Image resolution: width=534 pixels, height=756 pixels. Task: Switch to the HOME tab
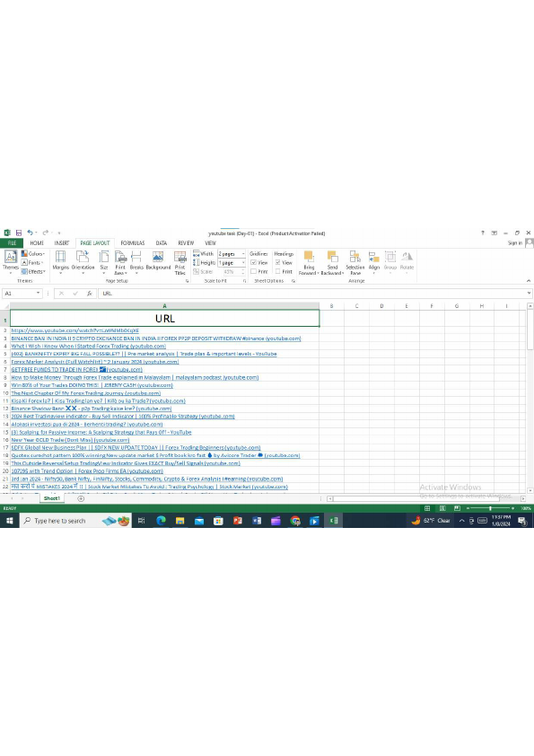pyautogui.click(x=37, y=243)
